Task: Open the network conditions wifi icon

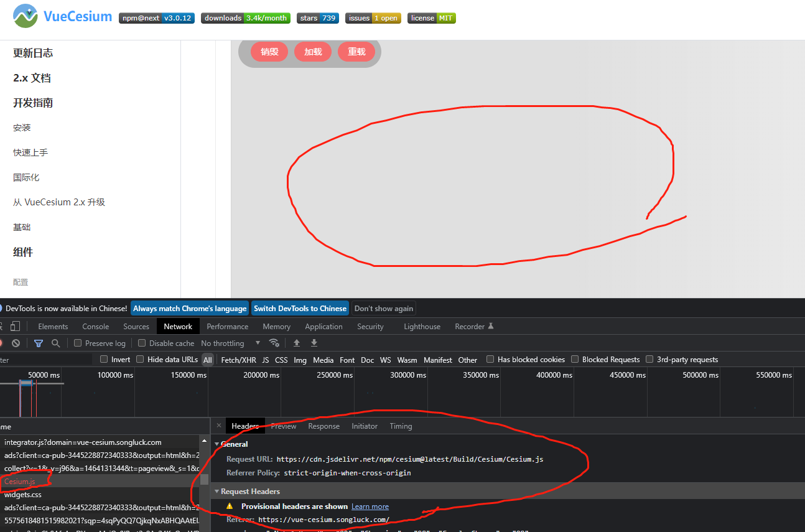Action: click(274, 343)
